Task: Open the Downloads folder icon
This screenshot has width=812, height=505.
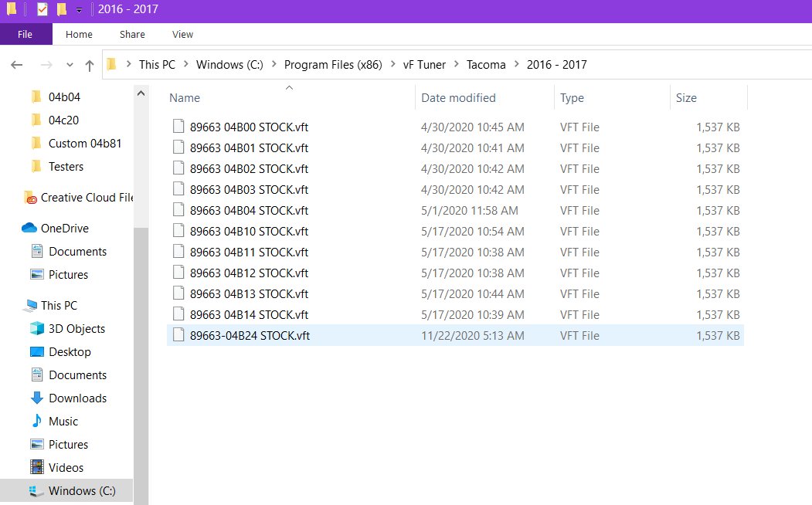Action: pyautogui.click(x=37, y=398)
